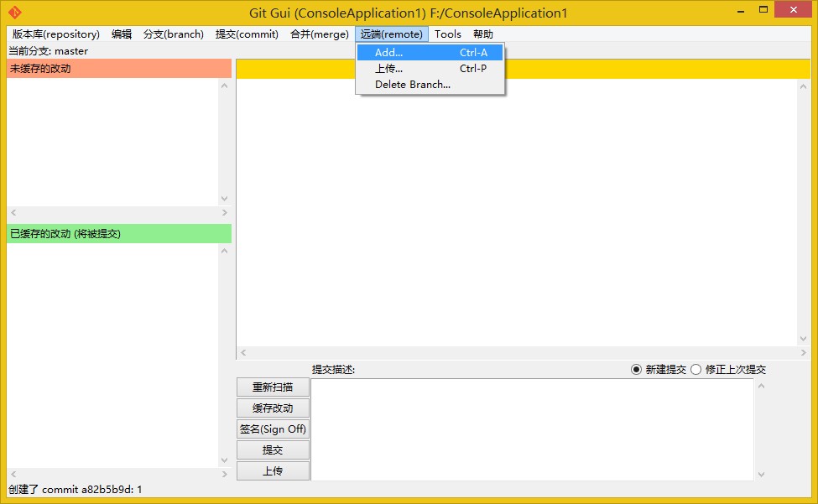Click into the commit message text area
The image size is (818, 504).
532,429
